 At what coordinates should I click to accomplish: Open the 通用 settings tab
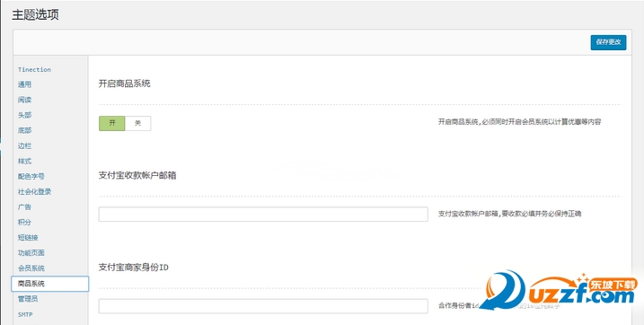(x=24, y=84)
